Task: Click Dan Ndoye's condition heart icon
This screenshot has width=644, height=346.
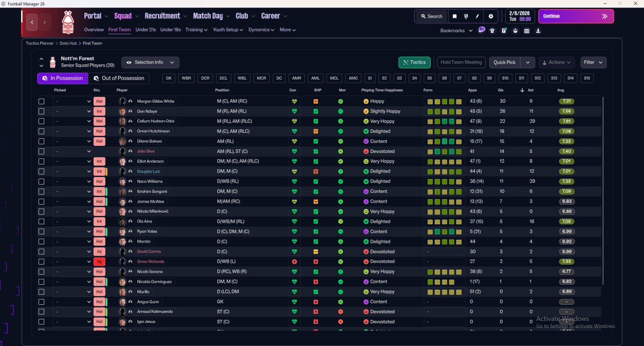Action: pos(294,111)
